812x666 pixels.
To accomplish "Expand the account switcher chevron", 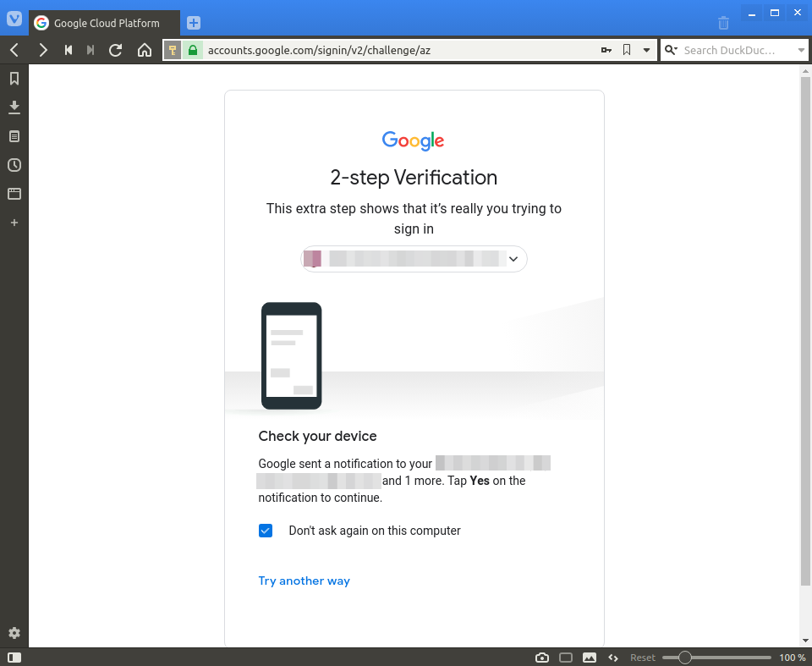I will click(513, 259).
